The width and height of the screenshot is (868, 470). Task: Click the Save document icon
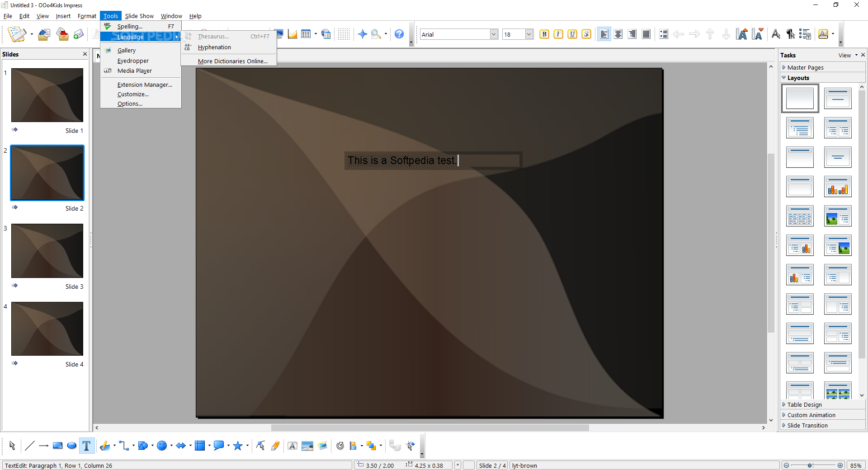point(62,34)
